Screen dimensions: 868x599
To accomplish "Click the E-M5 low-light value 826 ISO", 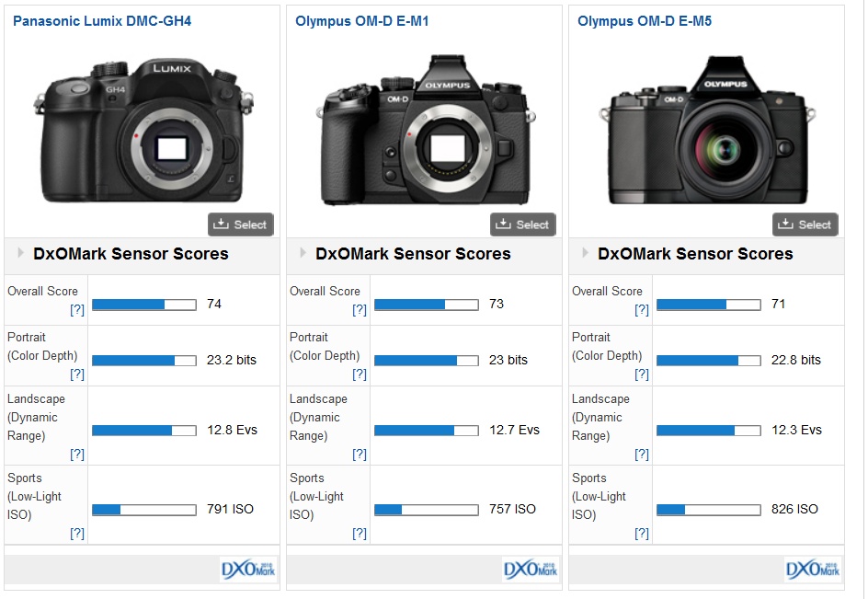I will click(x=795, y=509).
